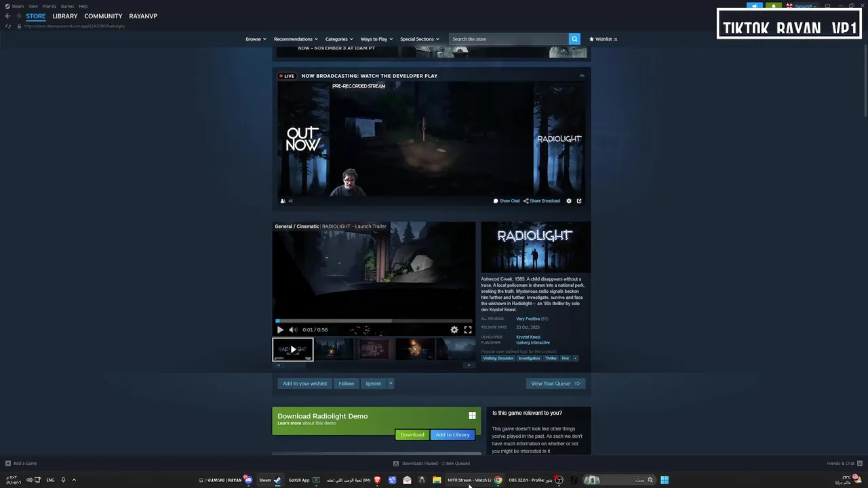Switch to the LIBRARY tab
Viewport: 868px width, 488px height.
[x=65, y=16]
